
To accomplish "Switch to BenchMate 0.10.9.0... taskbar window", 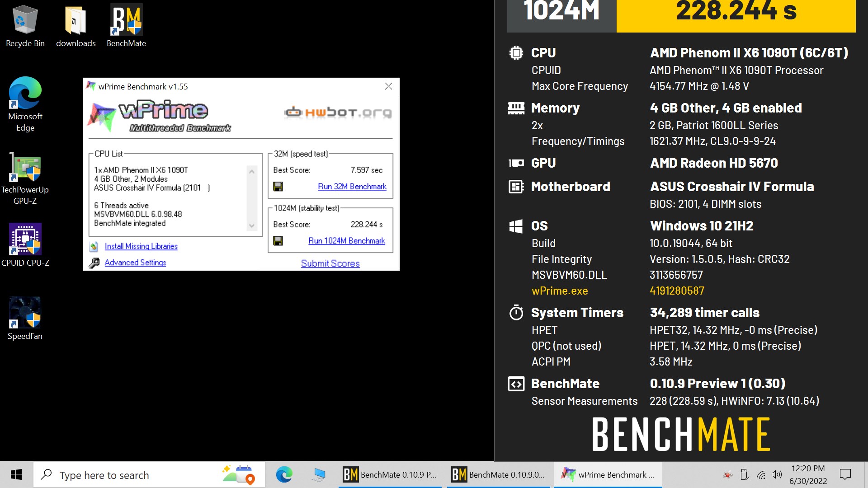I will coord(499,475).
